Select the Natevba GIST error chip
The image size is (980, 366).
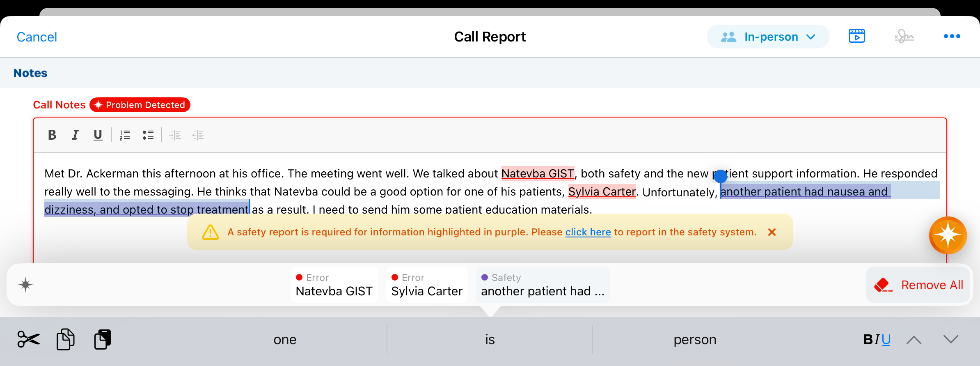334,285
